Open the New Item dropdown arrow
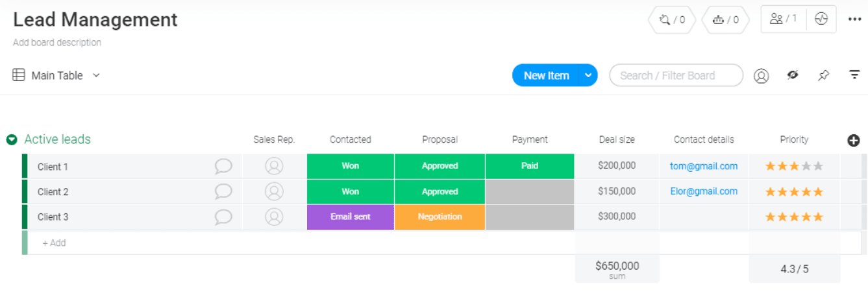 click(x=588, y=75)
